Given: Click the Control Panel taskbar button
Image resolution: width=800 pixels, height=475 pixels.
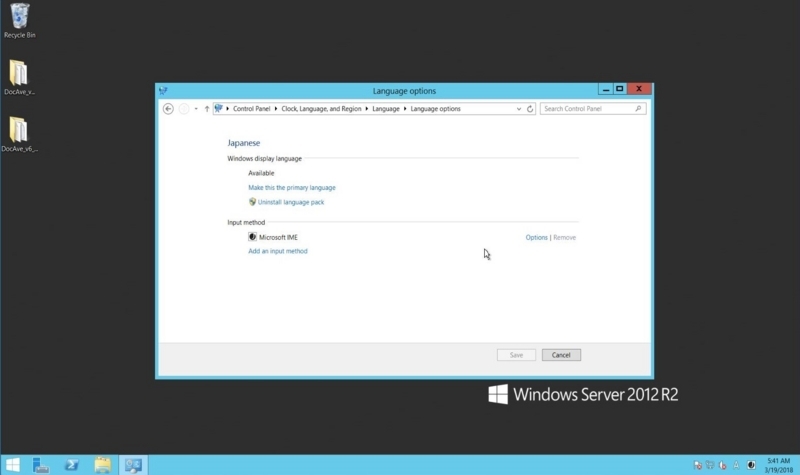Looking at the screenshot, I should click(133, 465).
